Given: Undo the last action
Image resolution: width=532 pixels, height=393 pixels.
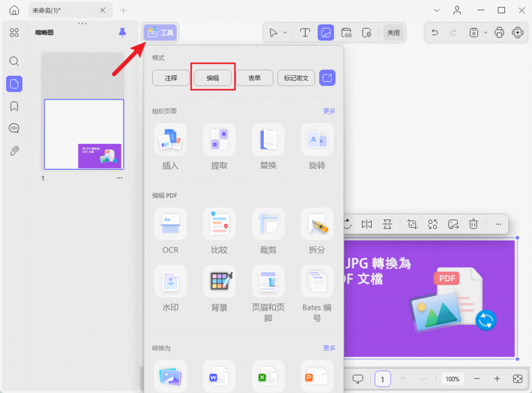Looking at the screenshot, I should 435,33.
